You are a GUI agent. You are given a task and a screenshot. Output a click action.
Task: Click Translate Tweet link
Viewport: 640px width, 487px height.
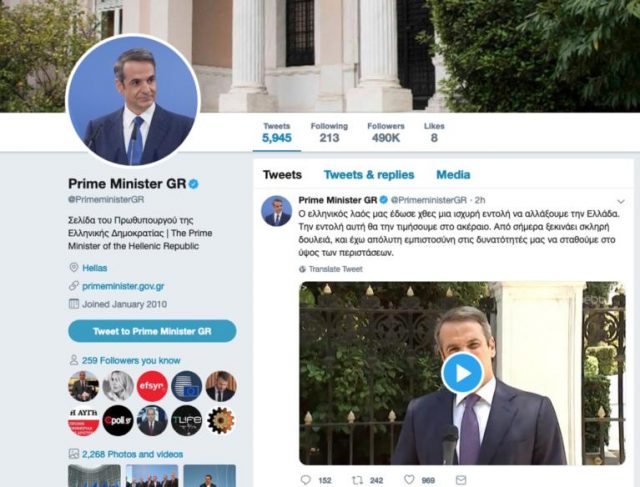[332, 270]
